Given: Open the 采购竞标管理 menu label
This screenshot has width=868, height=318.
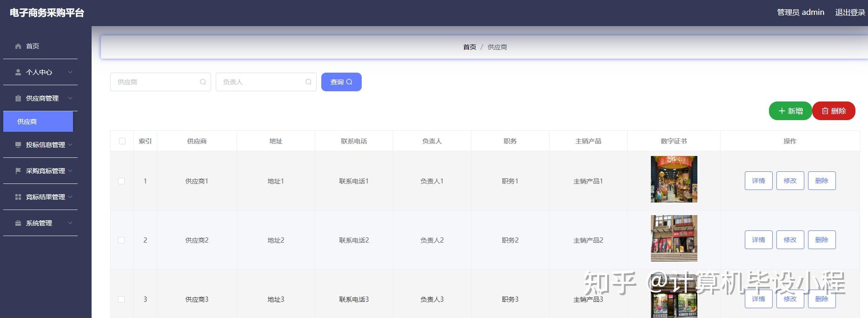Looking at the screenshot, I should click(46, 171).
